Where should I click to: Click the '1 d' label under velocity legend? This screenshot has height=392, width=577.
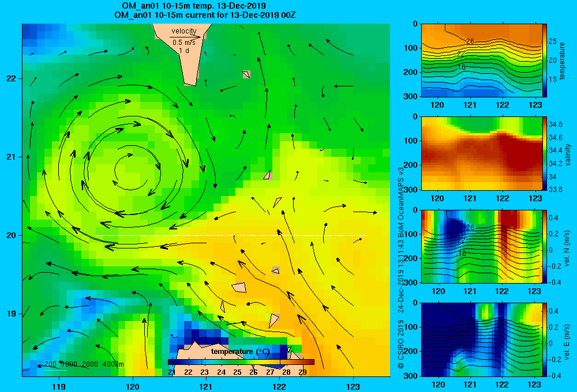pos(184,51)
